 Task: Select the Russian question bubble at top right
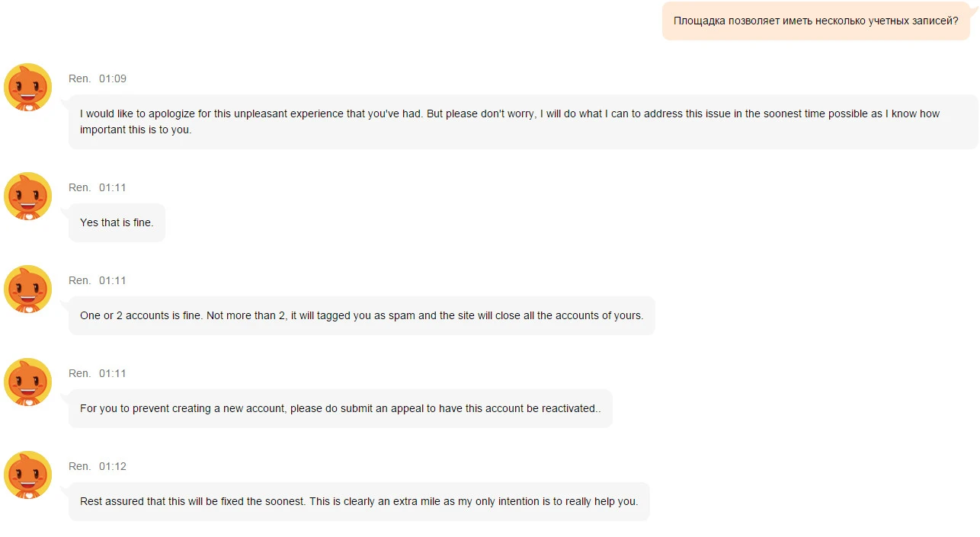point(816,21)
